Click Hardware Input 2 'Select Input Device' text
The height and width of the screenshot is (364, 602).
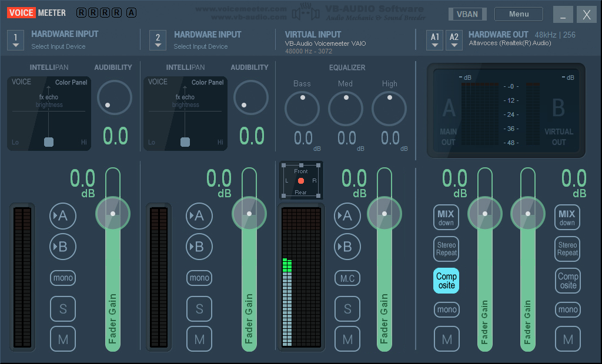200,46
